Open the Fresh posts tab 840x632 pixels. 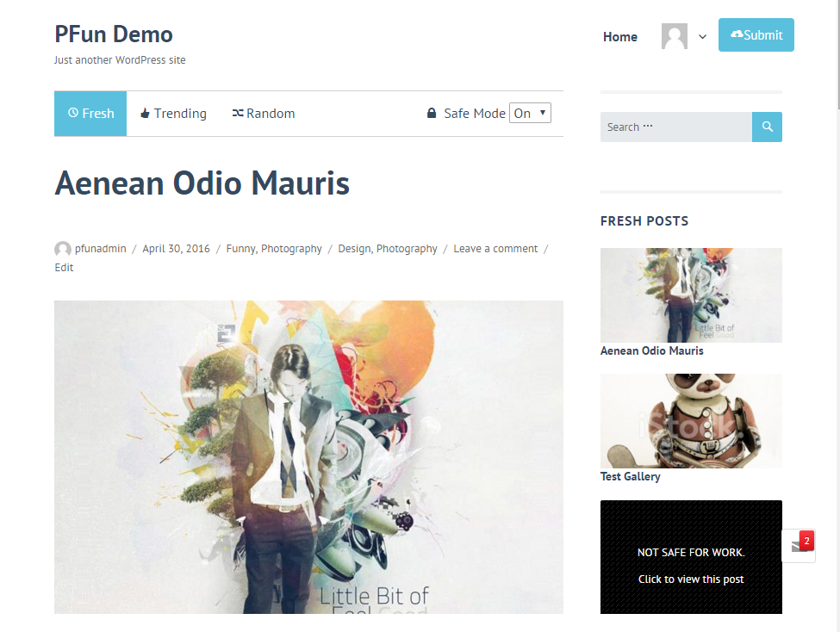[90, 114]
